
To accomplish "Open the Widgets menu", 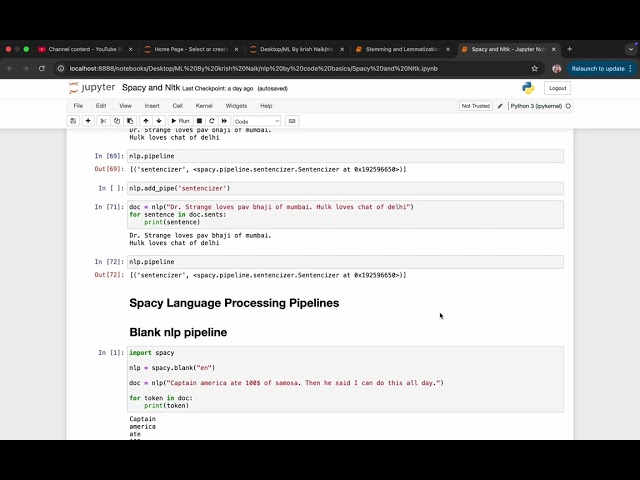I will 236,106.
